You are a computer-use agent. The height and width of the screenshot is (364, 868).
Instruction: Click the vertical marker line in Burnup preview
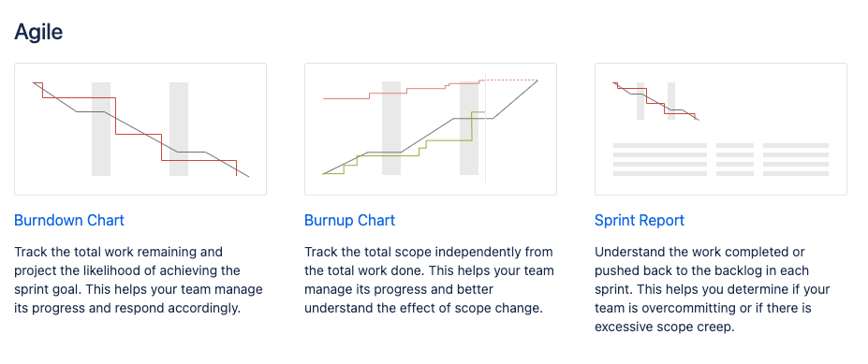[485, 127]
